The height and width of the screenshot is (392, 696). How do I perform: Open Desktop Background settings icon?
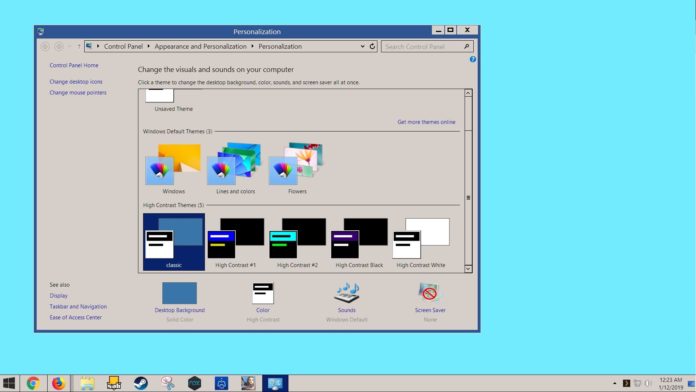(x=179, y=293)
